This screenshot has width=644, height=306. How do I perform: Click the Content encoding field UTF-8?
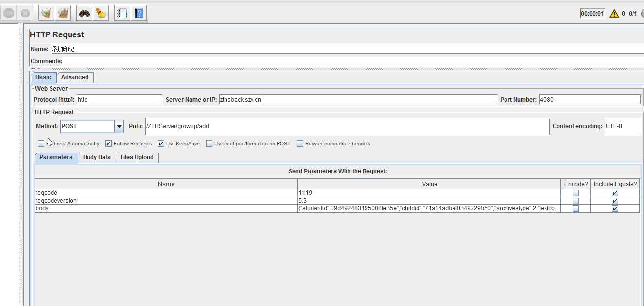click(623, 126)
